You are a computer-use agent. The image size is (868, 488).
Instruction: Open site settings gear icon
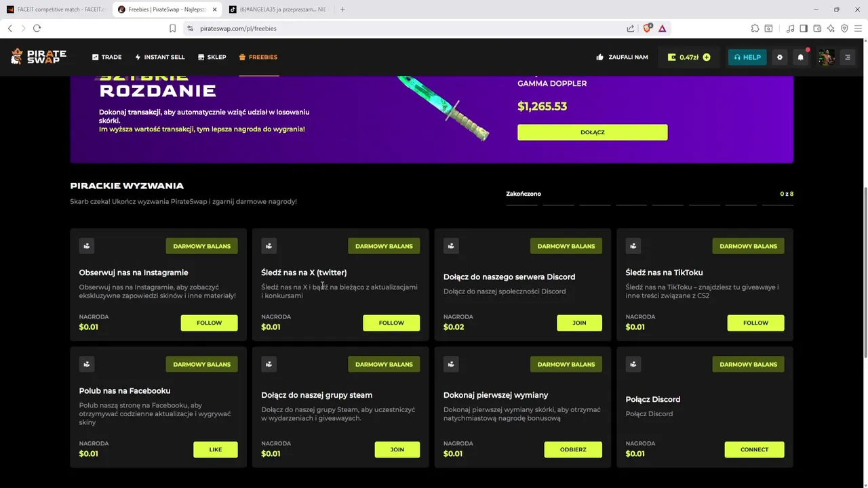(779, 57)
